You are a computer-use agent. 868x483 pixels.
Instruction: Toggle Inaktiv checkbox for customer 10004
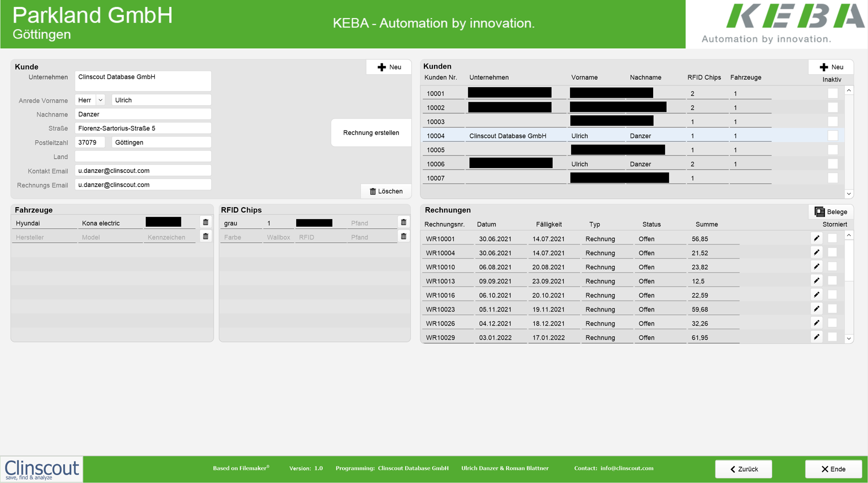832,136
